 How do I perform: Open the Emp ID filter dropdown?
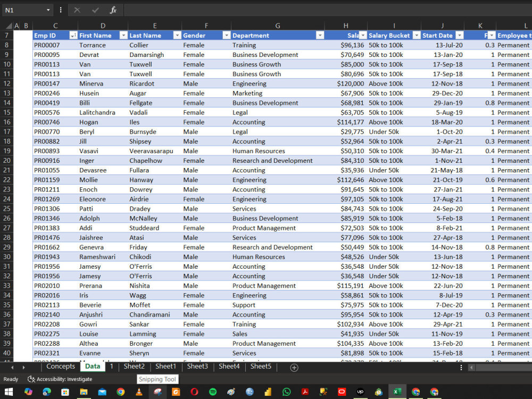click(x=73, y=35)
